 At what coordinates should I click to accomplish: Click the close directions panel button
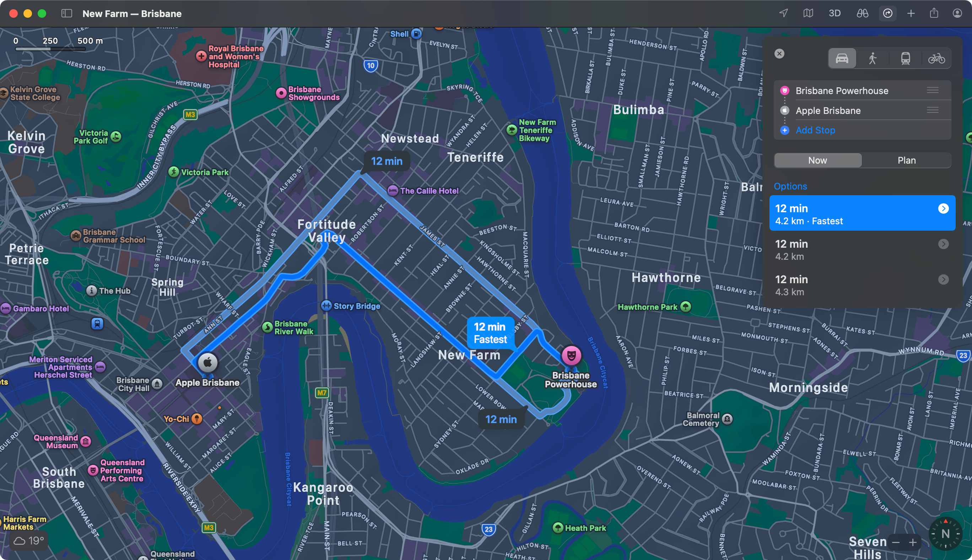pos(780,54)
